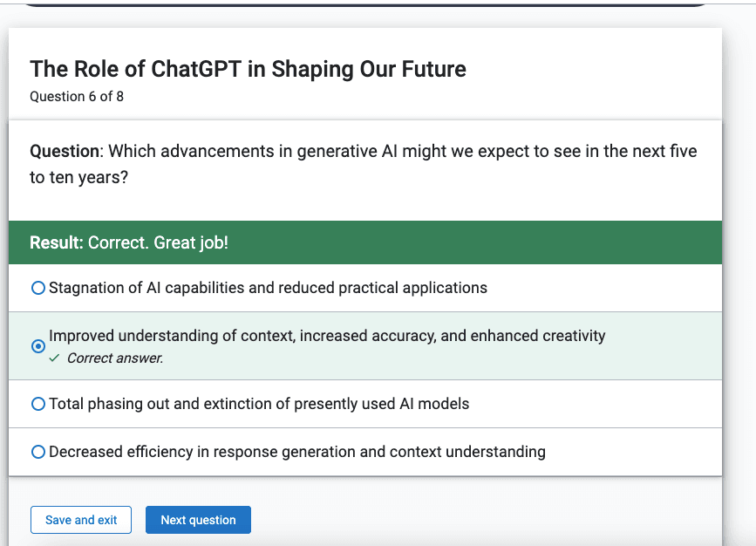Click the Result: Correct. Great job! banner
Screen dimensions: 756x546
click(365, 242)
